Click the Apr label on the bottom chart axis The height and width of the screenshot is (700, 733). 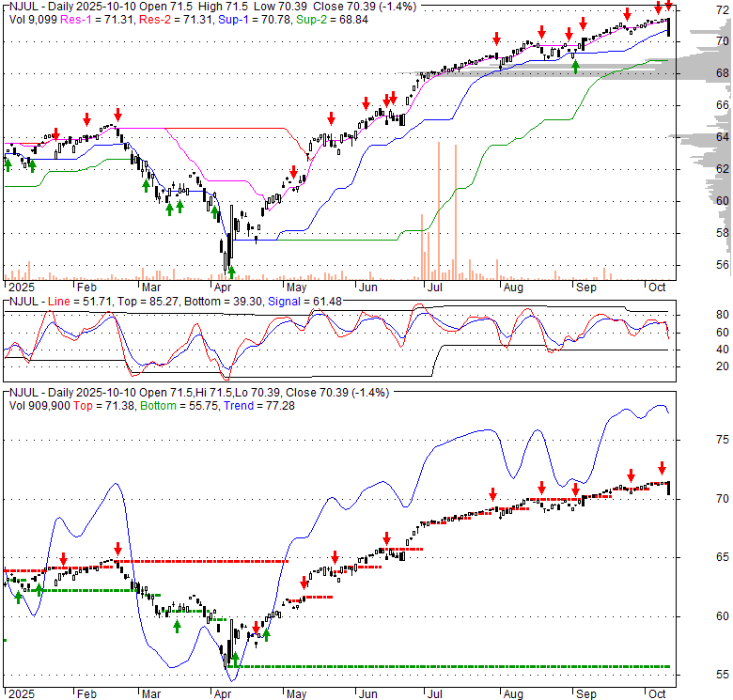point(224,693)
